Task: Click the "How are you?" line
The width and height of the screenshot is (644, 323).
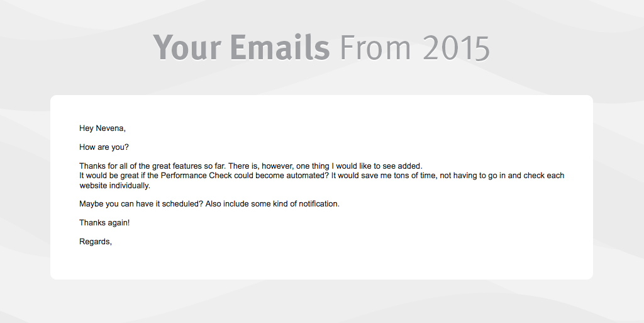Action: pyautogui.click(x=104, y=147)
